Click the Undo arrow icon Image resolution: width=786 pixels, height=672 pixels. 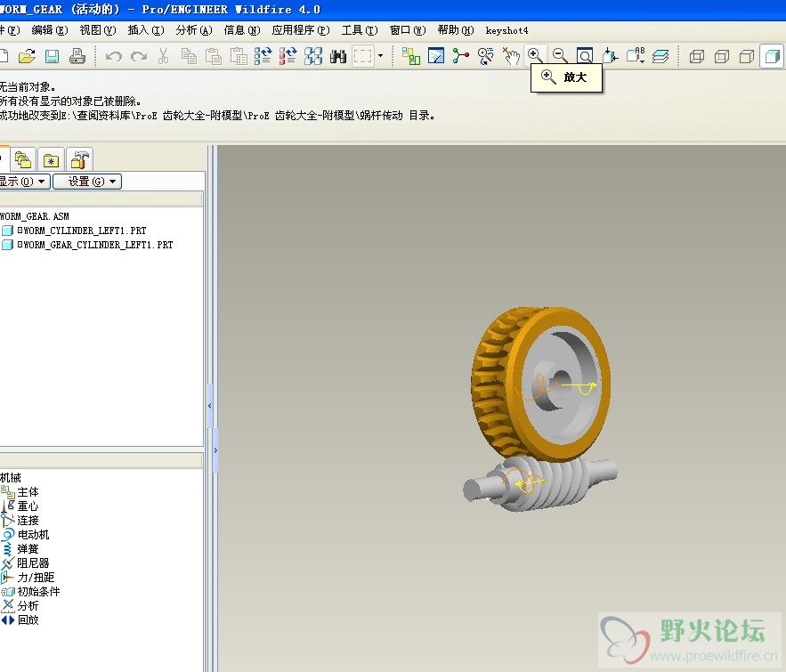tap(114, 56)
